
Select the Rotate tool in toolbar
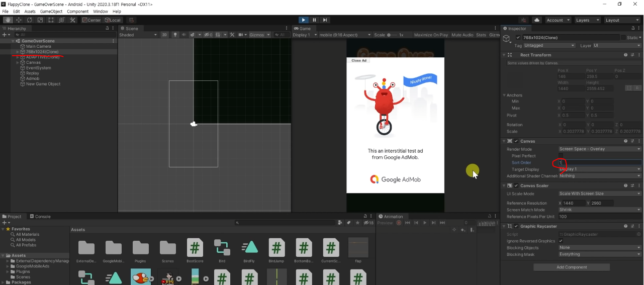click(x=30, y=20)
